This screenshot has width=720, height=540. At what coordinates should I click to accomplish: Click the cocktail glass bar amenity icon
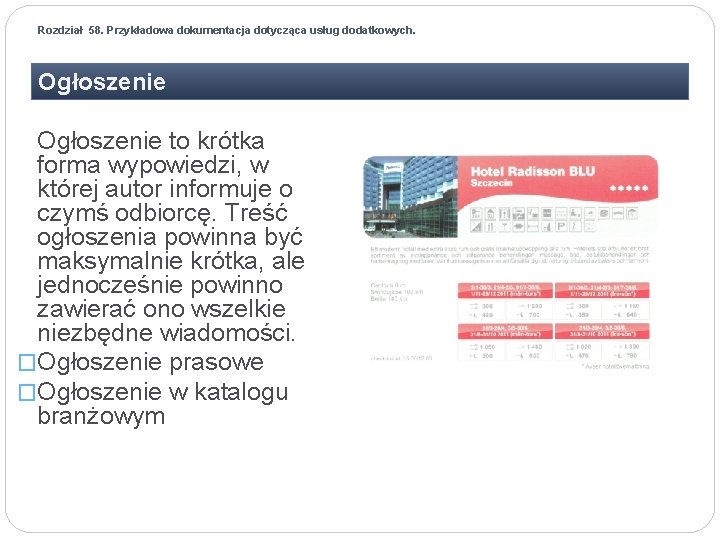coord(505,226)
